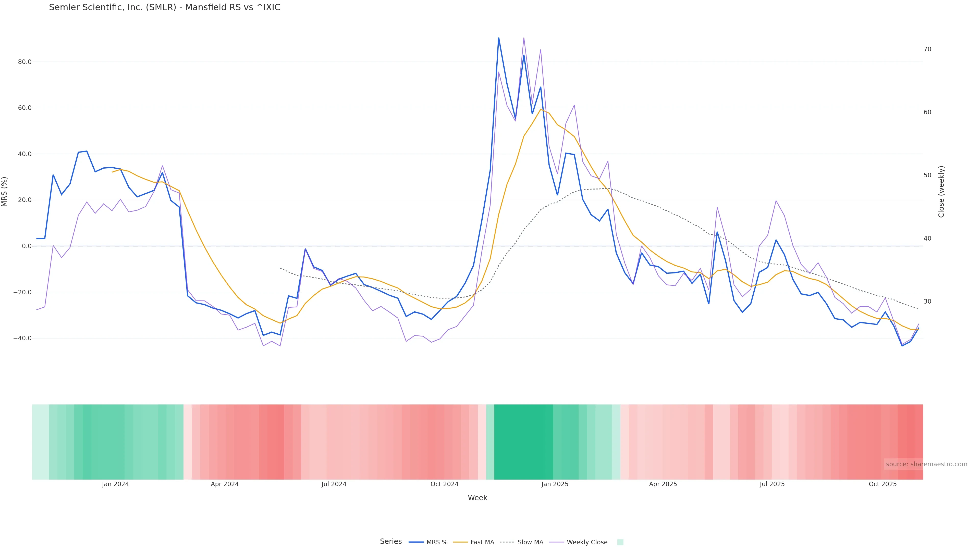
Task: Click the orange Fast MA legend line icon
Action: click(460, 542)
